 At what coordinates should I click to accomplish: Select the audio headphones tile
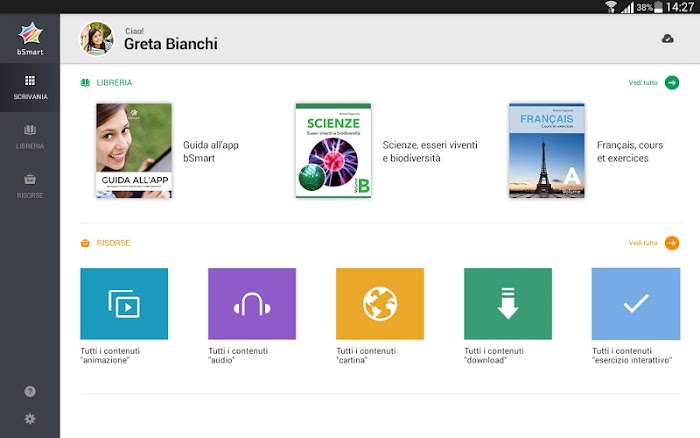point(252,304)
